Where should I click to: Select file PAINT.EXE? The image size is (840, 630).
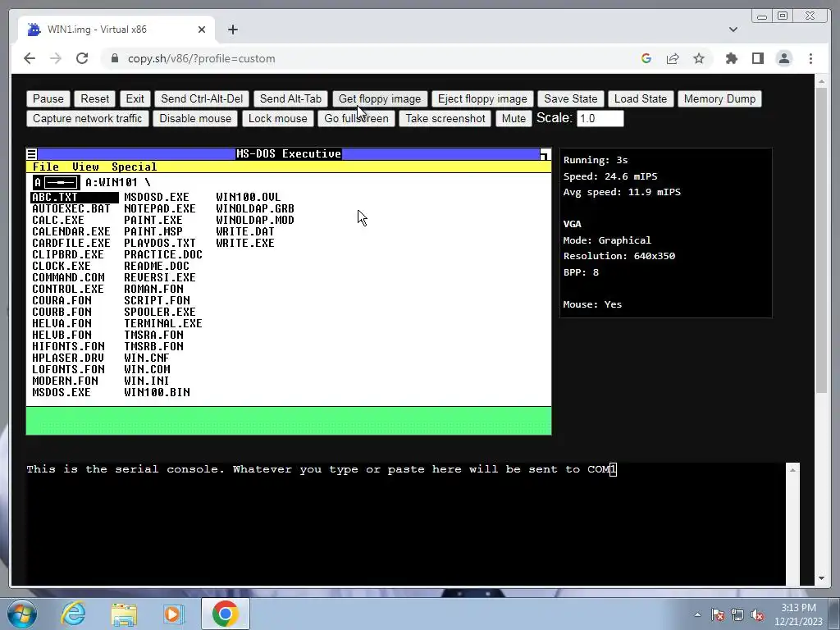pos(153,220)
